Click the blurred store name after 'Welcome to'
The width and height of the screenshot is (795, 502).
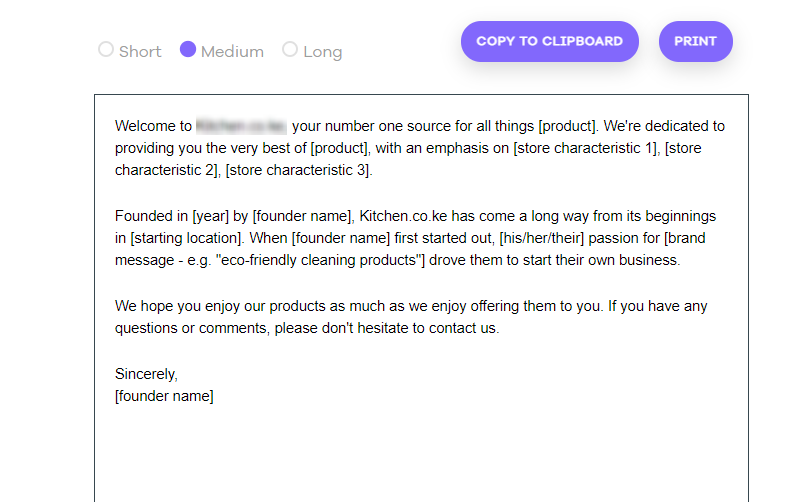[x=241, y=126]
